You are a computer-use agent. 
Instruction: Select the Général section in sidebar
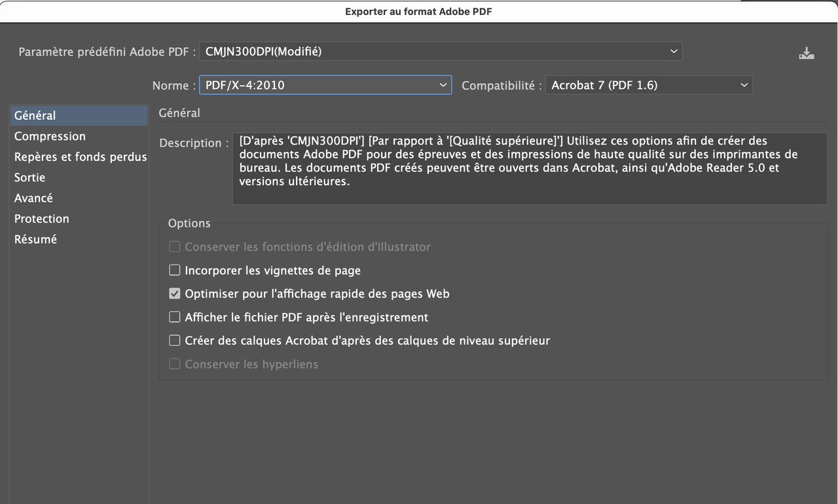pos(79,115)
